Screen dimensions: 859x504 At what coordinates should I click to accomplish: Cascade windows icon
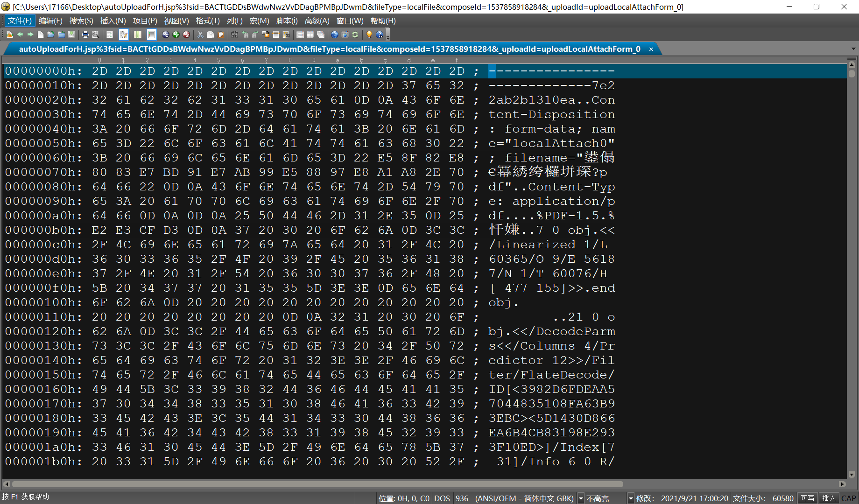(x=321, y=35)
